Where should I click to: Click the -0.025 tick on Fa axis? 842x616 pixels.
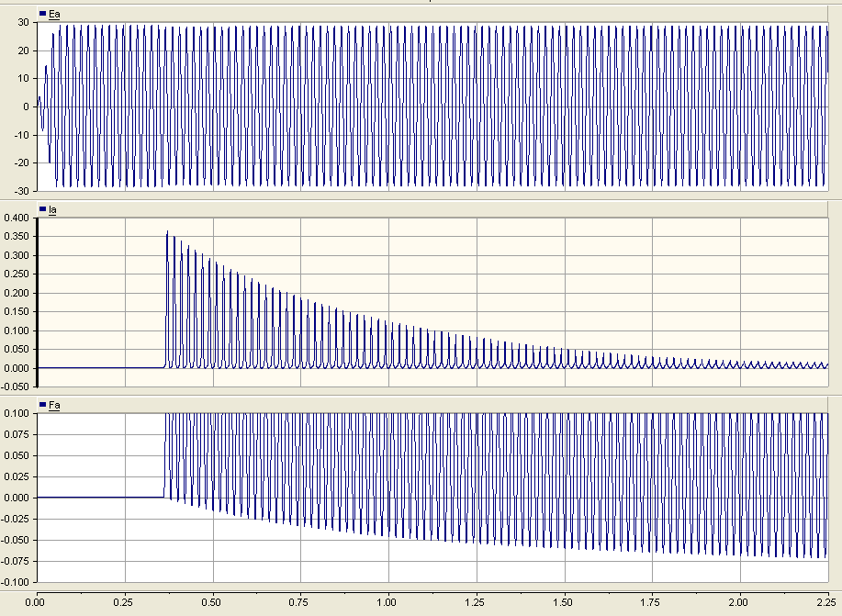coord(15,520)
